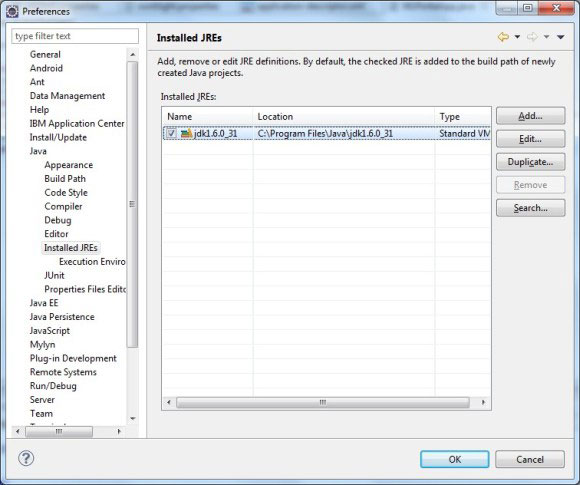Click the back navigation arrow icon
This screenshot has width=580, height=485.
tap(503, 37)
